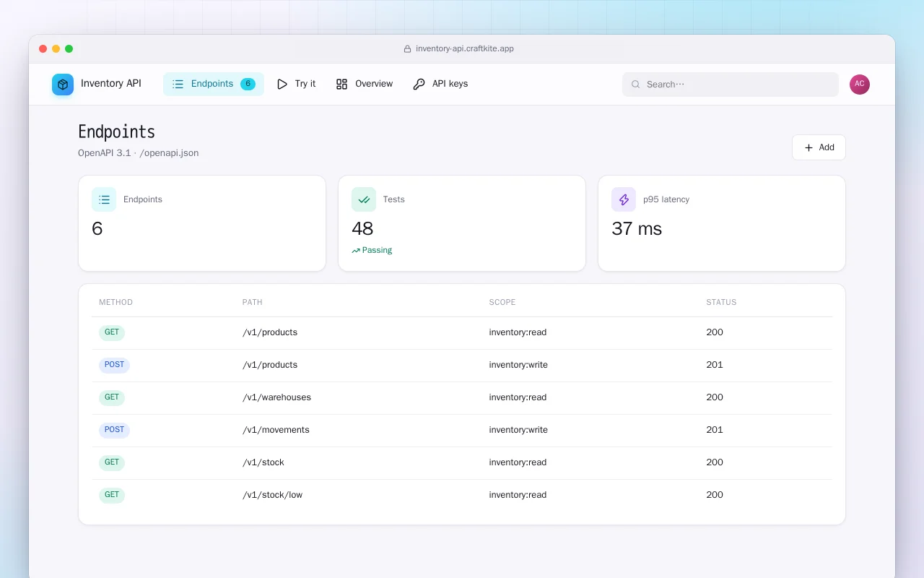Click the search magnifier icon
Image resolution: width=924 pixels, height=578 pixels.
636,85
